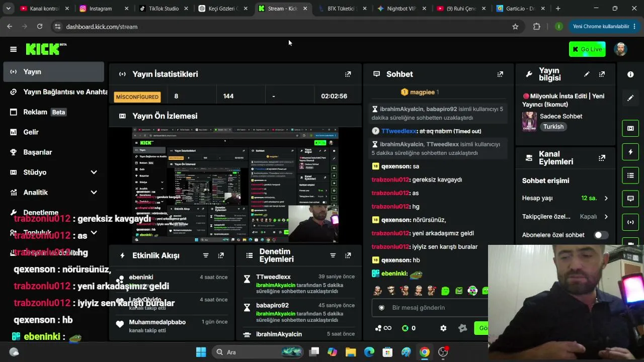The height and width of the screenshot is (362, 644).
Task: Open the Gelir sidebar item
Action: (x=53, y=132)
